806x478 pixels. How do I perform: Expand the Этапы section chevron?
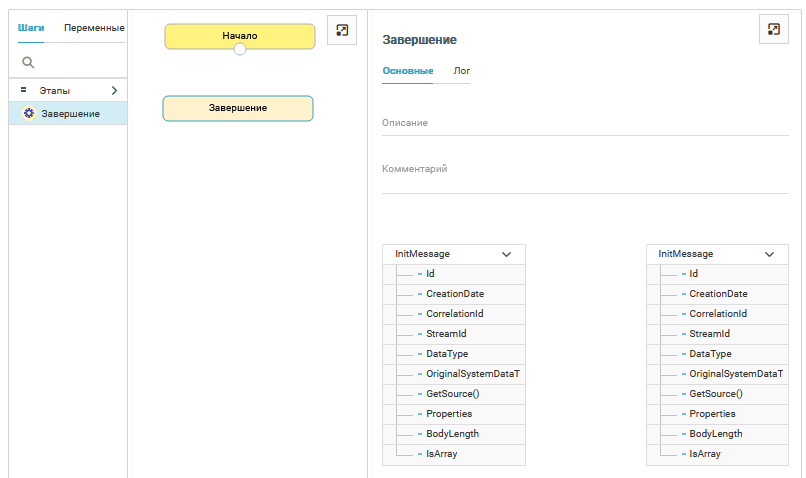coord(114,90)
